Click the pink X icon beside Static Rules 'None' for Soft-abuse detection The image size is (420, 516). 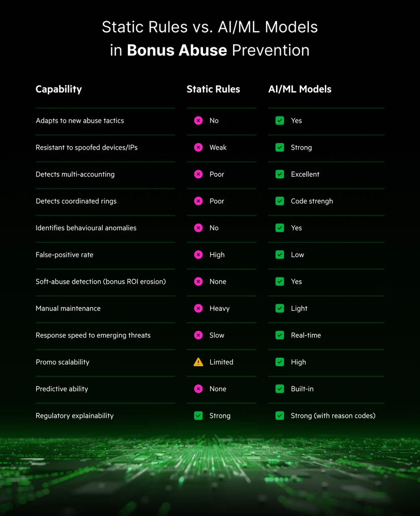point(198,282)
